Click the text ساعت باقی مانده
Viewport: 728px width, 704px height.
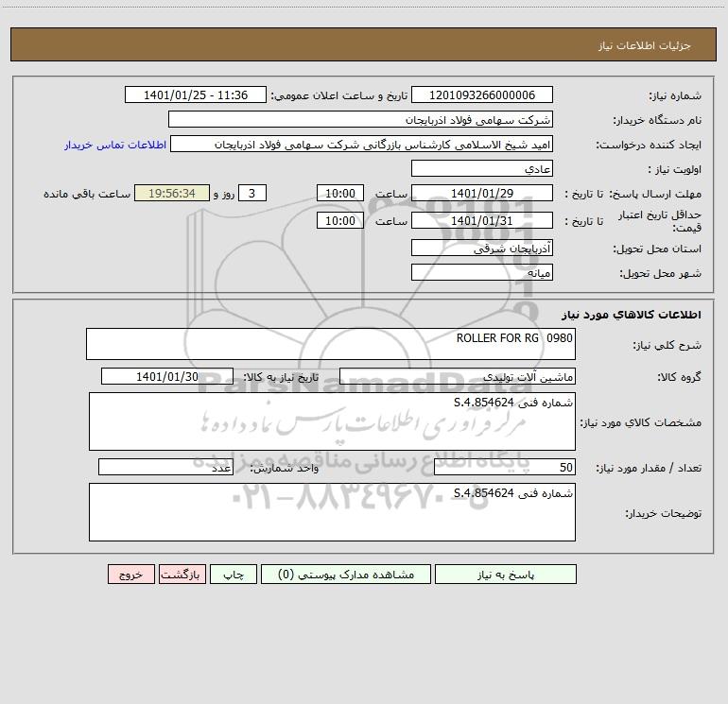coord(87,194)
